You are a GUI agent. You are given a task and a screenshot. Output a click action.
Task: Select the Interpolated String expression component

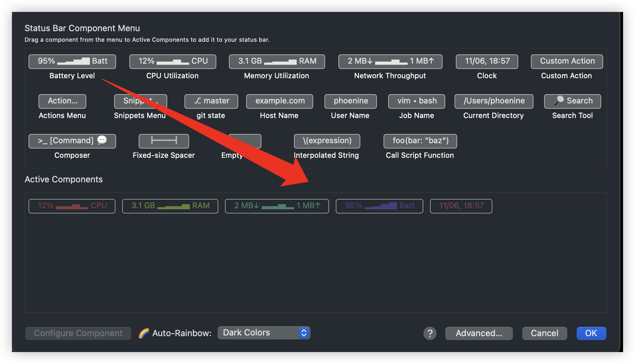click(327, 141)
